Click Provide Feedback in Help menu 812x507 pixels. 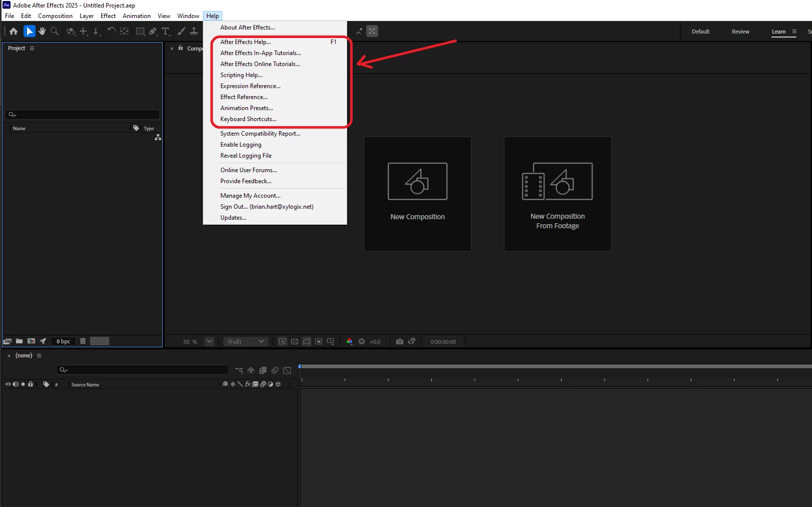(275, 181)
